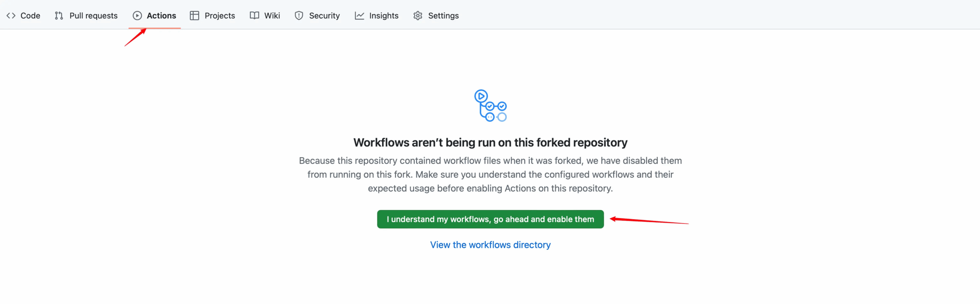This screenshot has width=980, height=304.
Task: Click the Settings gear icon
Action: coord(418,16)
